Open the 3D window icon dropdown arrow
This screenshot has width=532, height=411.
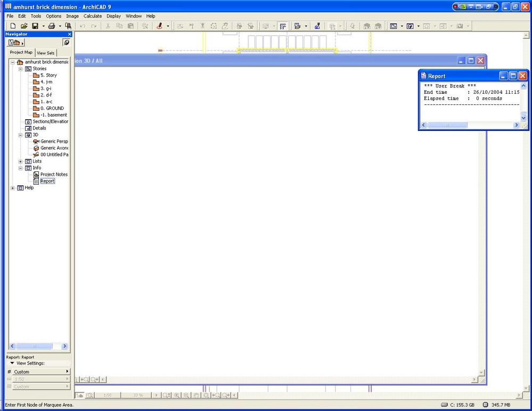[x=419, y=26]
